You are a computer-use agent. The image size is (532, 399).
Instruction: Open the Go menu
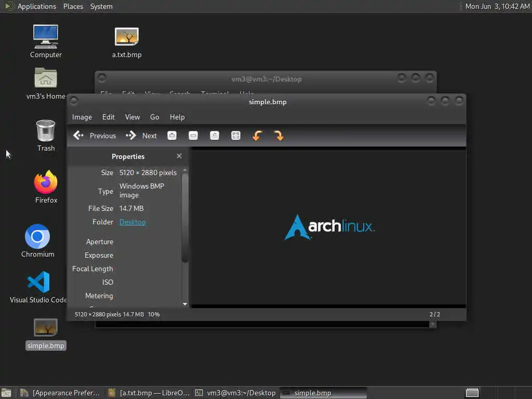pyautogui.click(x=155, y=117)
